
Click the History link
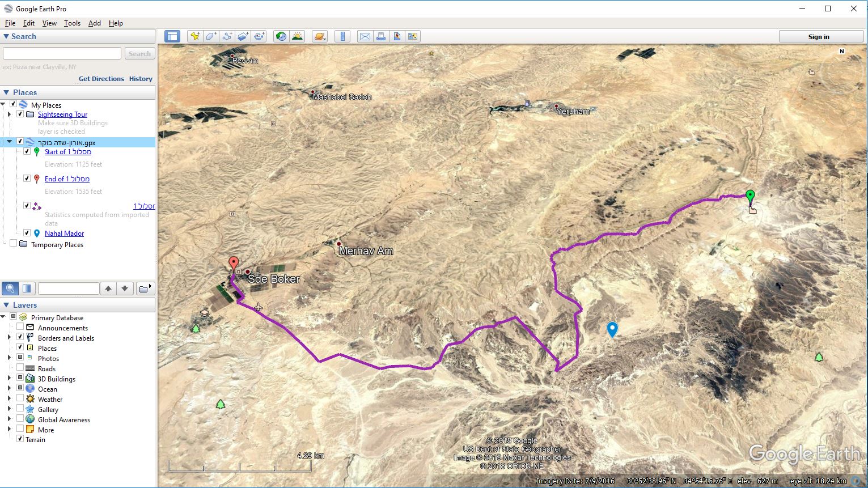click(141, 79)
